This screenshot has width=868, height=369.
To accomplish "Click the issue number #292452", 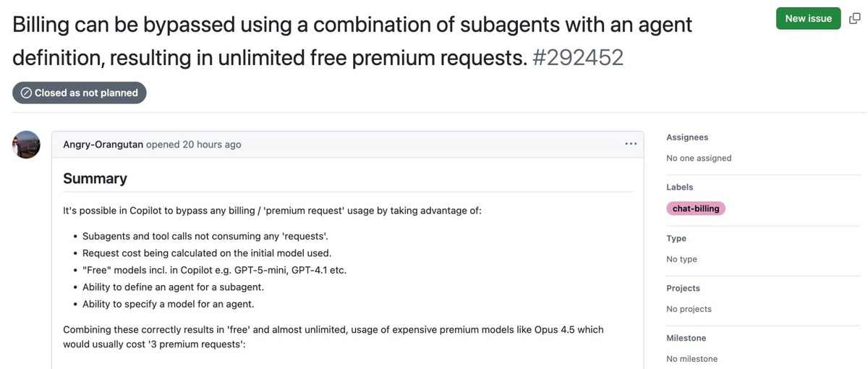I will coord(578,58).
